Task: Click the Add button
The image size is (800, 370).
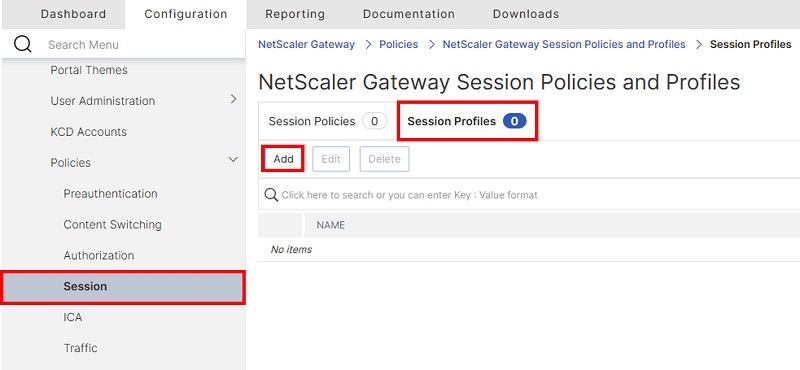Action: tap(283, 159)
